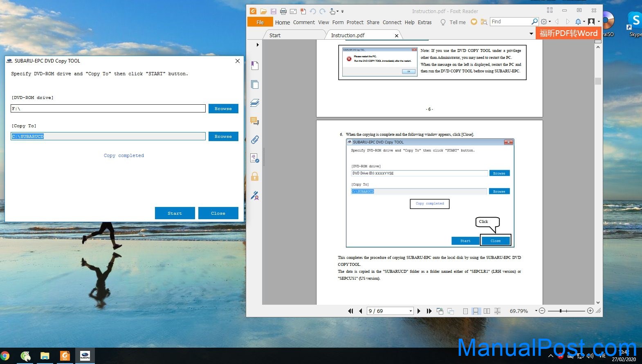The image size is (642, 364).
Task: Open the Digital Signatures pen panel
Action: (255, 195)
